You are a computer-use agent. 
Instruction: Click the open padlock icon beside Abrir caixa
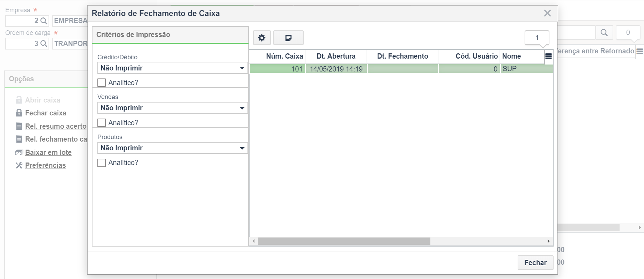click(x=19, y=100)
